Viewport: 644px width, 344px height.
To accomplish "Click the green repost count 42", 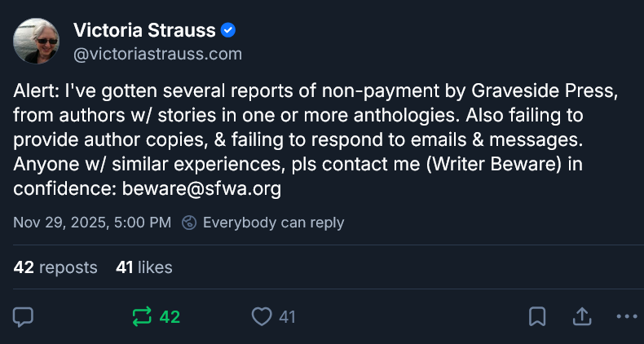I will pyautogui.click(x=170, y=316).
